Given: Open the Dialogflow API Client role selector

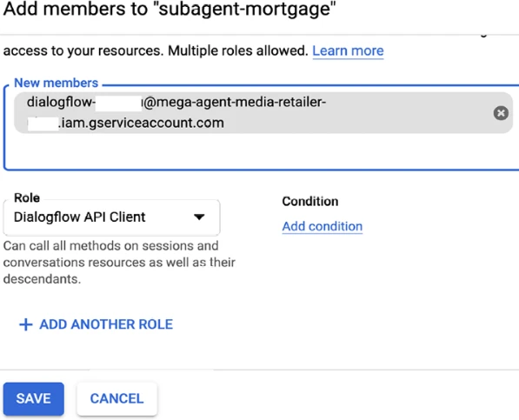Looking at the screenshot, I should click(111, 217).
